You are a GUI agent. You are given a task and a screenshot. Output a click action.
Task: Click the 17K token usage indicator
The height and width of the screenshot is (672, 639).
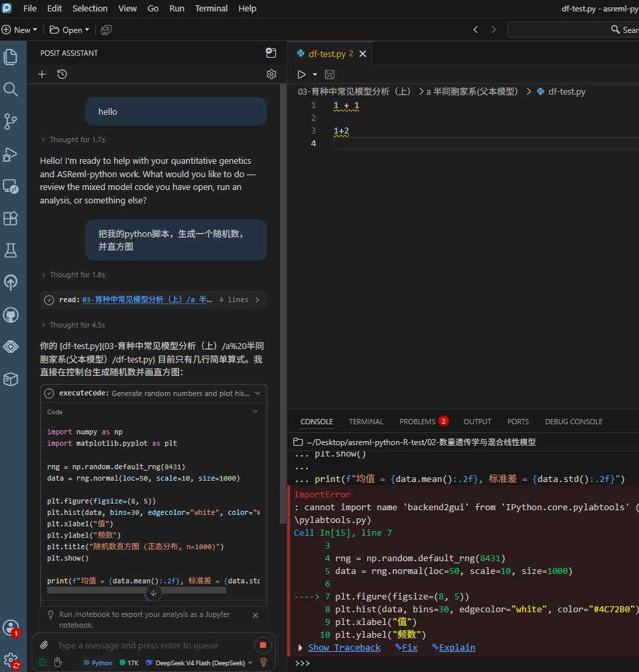(129, 663)
